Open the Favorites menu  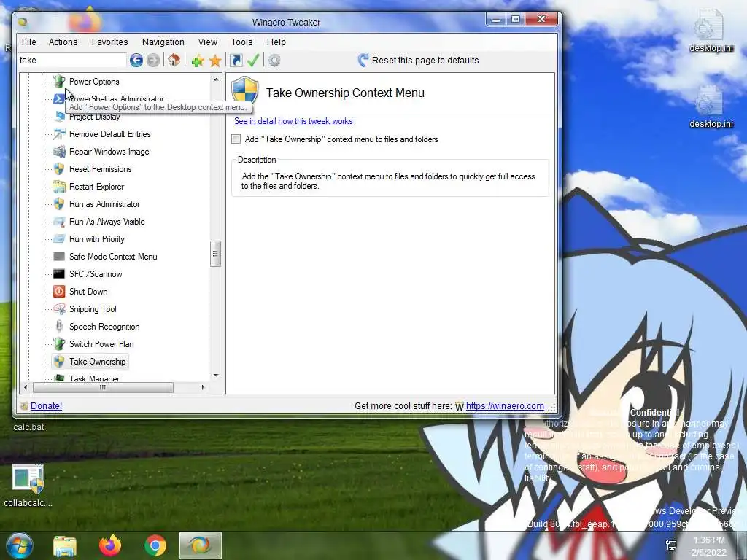(109, 42)
